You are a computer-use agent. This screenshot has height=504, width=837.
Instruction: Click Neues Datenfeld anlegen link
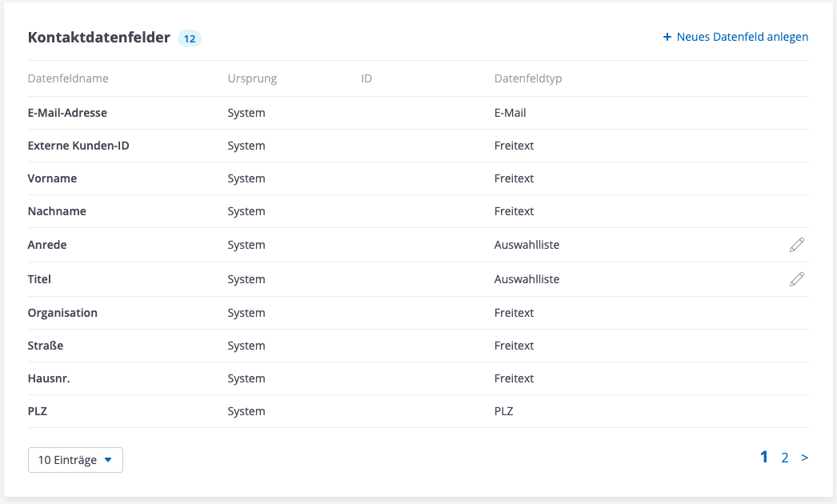pyautogui.click(x=742, y=37)
